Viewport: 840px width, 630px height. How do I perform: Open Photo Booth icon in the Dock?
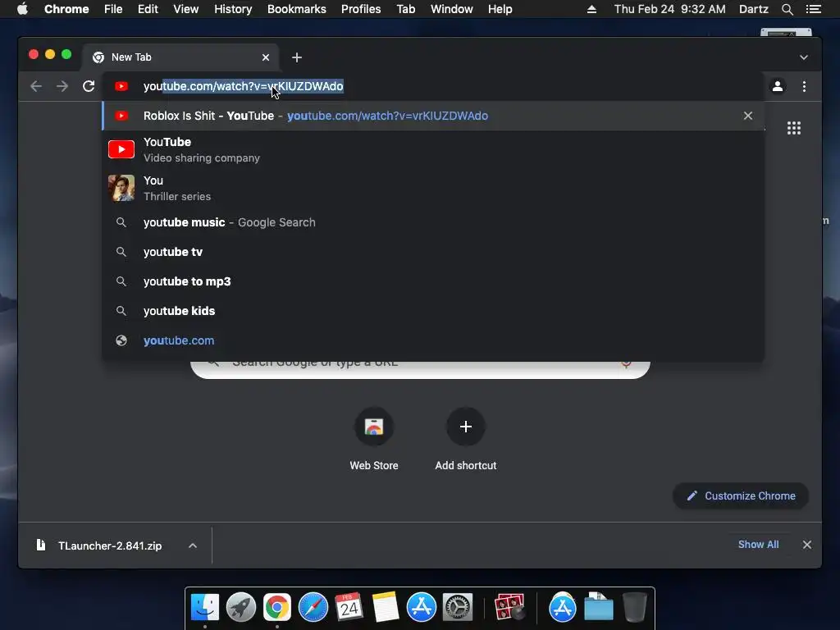pos(509,607)
